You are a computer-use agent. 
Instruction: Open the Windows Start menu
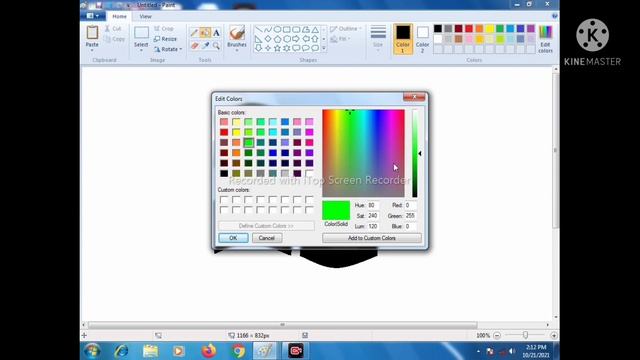click(x=92, y=351)
